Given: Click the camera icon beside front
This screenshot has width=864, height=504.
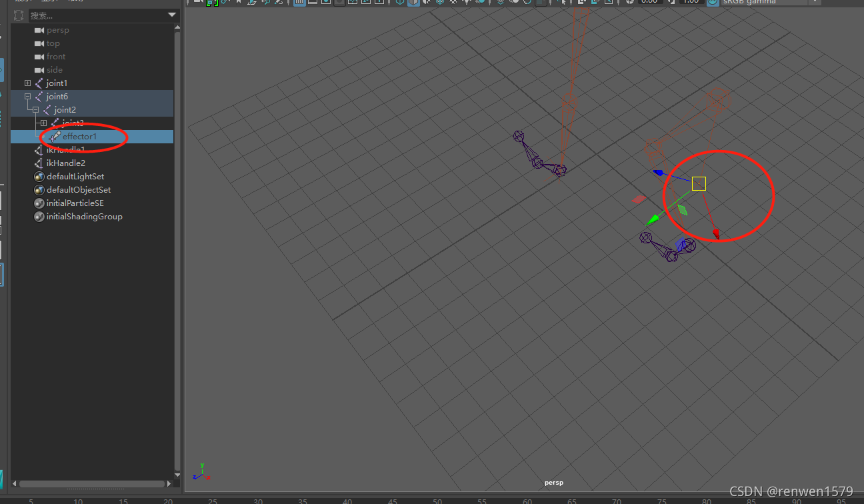Looking at the screenshot, I should (x=39, y=57).
